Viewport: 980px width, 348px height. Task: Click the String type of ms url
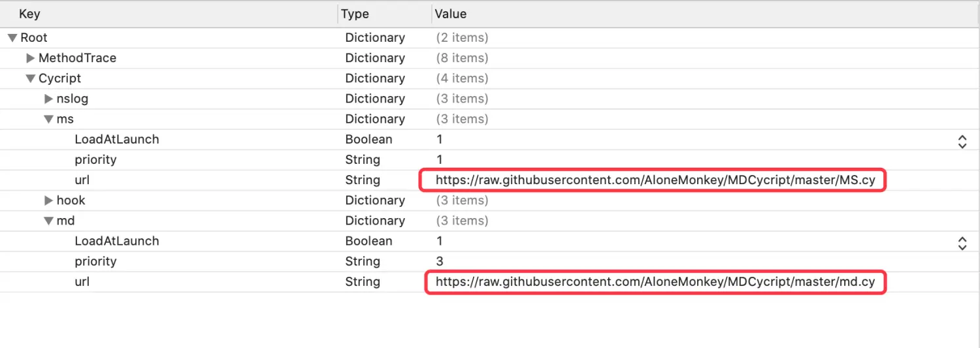(x=362, y=180)
